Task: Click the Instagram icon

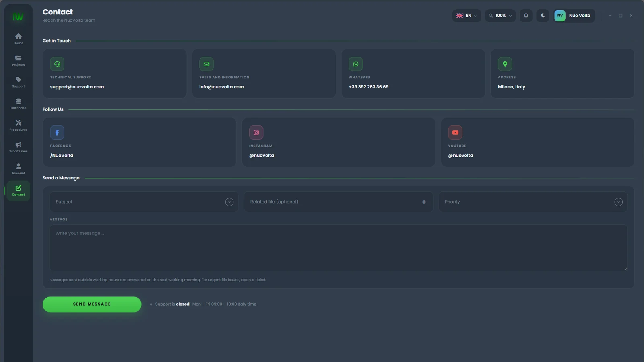Action: tap(256, 132)
